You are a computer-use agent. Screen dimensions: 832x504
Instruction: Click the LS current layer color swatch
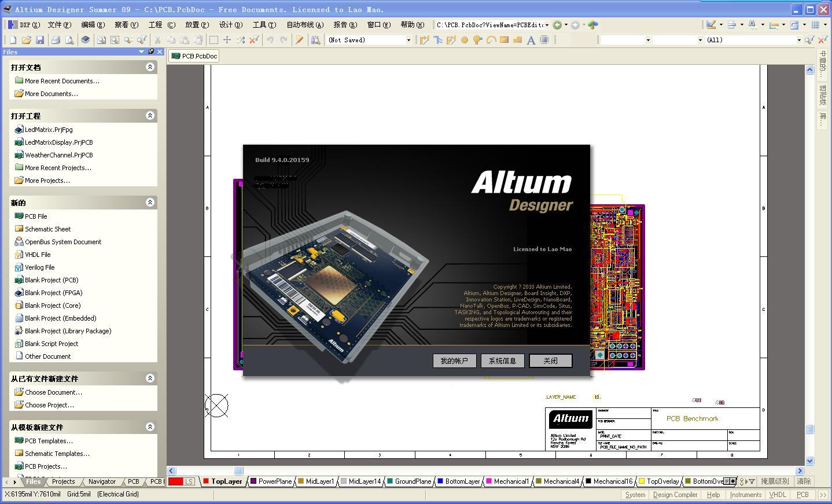point(182,481)
